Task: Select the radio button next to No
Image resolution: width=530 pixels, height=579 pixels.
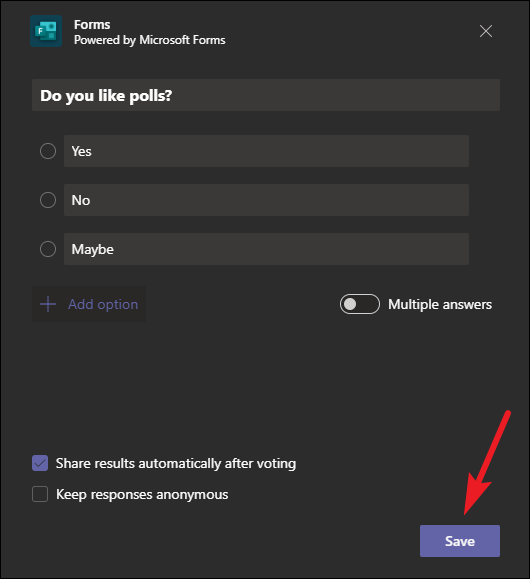Action: coord(48,200)
